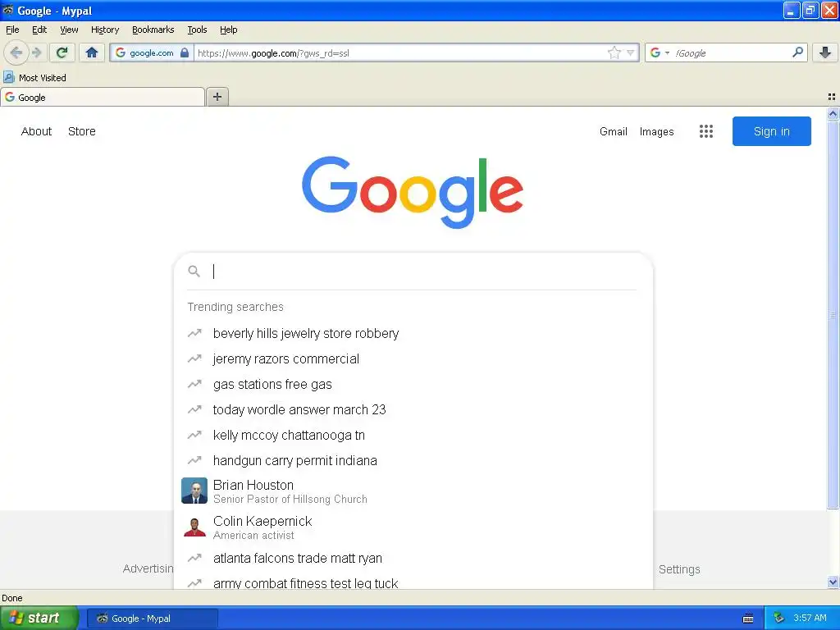Select the Google browser tab
This screenshot has height=630, width=840.
click(103, 97)
